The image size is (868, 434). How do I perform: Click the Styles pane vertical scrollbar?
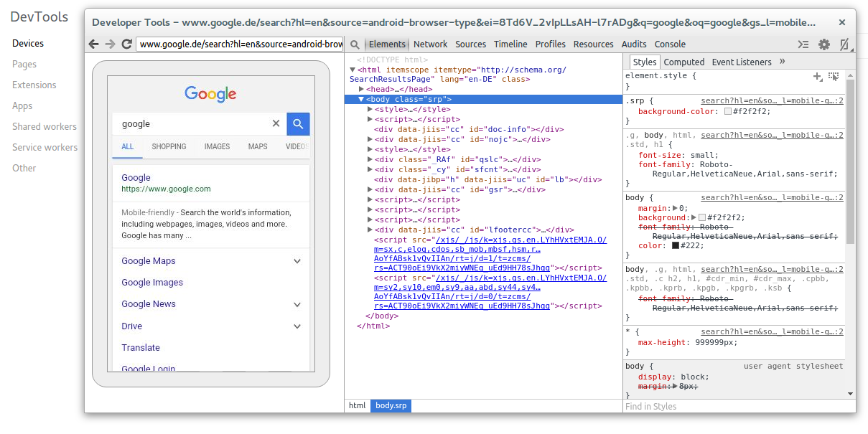point(851,161)
